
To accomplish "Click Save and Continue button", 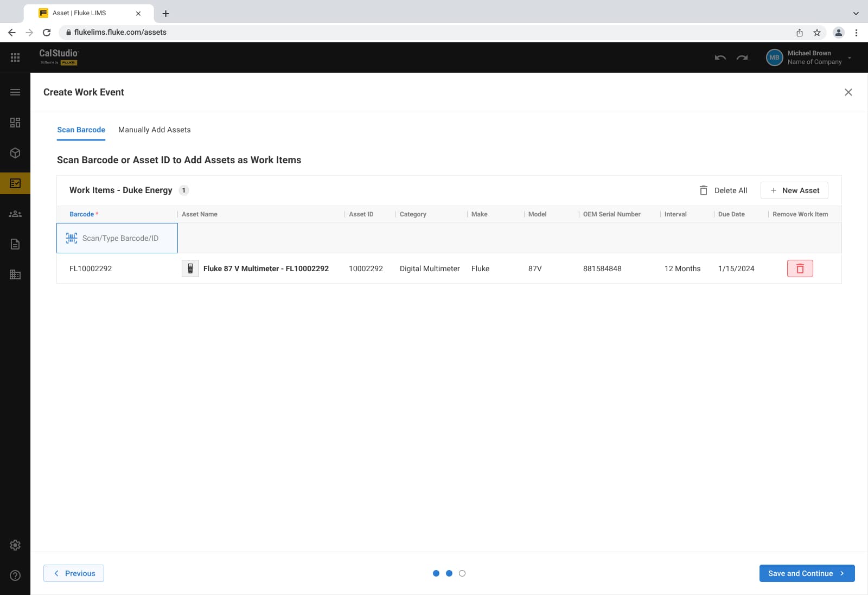I will pos(807,573).
